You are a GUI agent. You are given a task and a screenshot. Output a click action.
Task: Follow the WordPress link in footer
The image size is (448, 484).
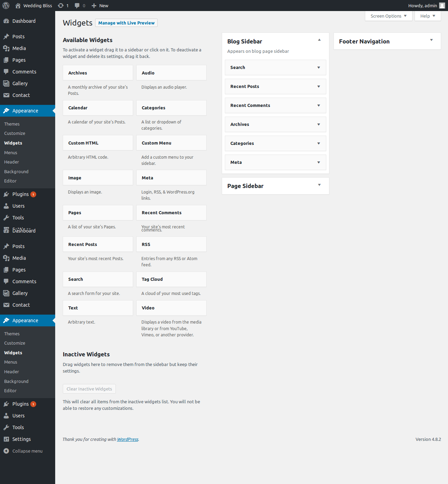pos(128,439)
